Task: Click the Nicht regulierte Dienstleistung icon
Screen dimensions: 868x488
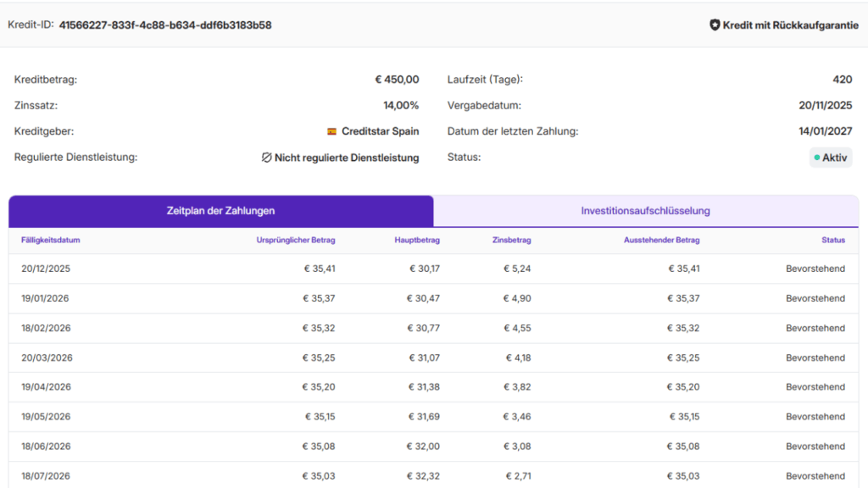Action: coord(266,158)
